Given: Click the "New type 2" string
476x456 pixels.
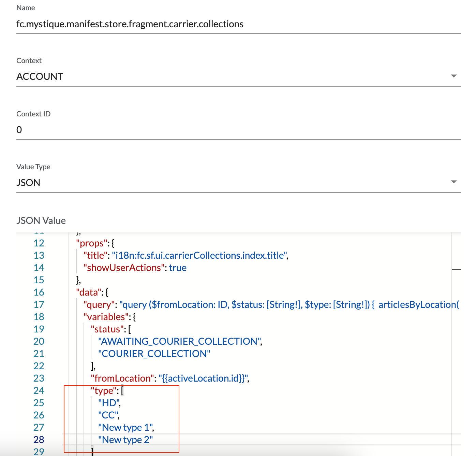Looking at the screenshot, I should click(x=125, y=440).
